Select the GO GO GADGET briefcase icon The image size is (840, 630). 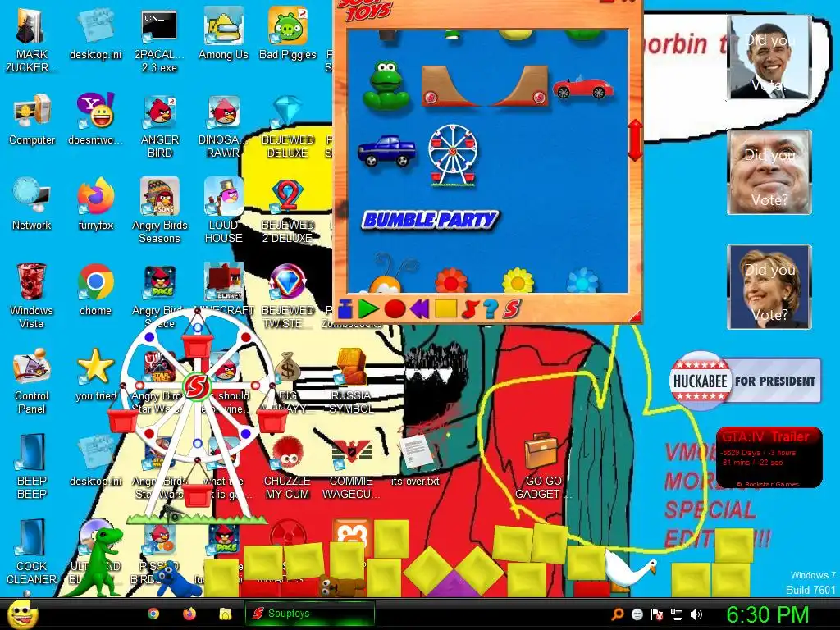tap(543, 466)
